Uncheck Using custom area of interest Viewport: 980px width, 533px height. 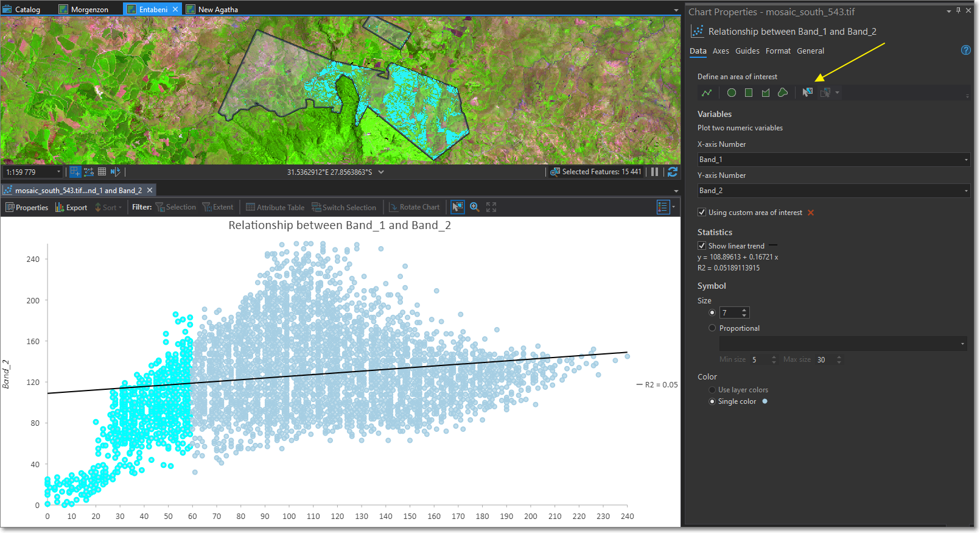coord(702,212)
